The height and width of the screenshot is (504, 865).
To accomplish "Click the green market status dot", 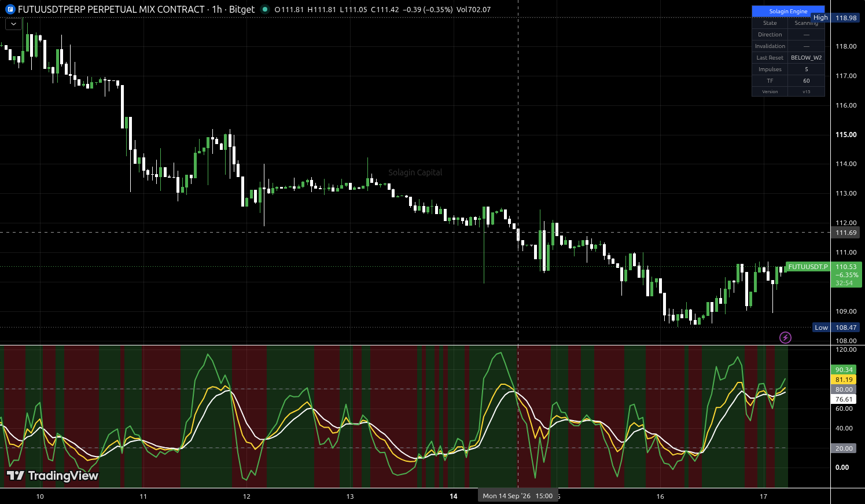I will tap(265, 9).
